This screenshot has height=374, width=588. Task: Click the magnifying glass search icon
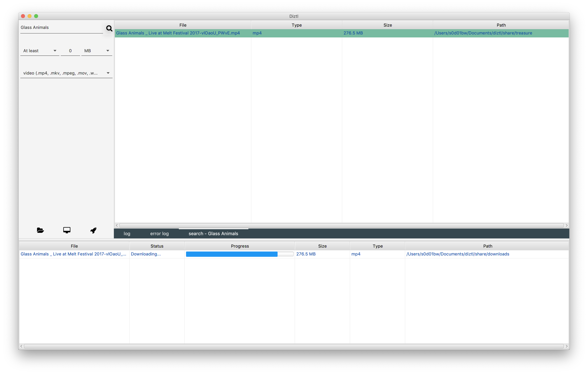109,28
